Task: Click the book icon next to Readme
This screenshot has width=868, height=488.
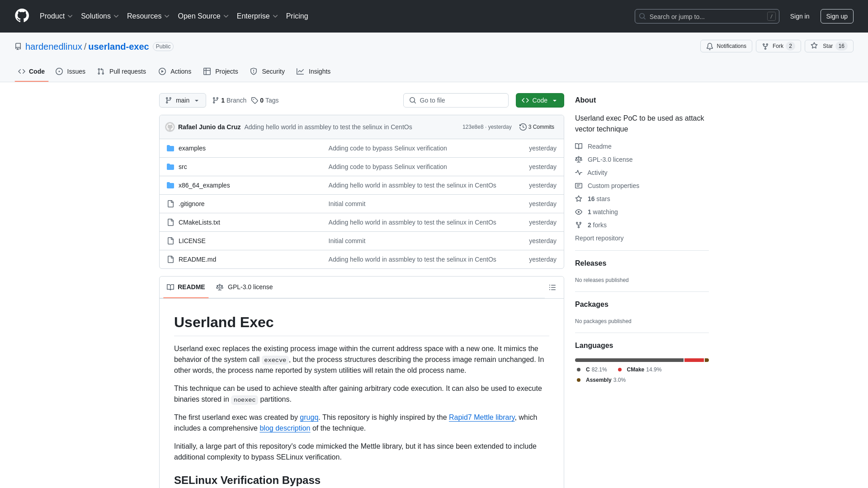Action: point(579,146)
